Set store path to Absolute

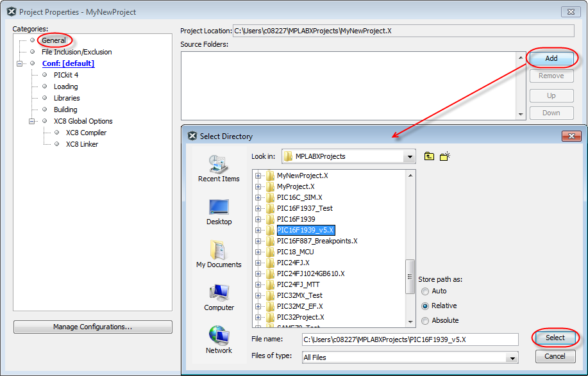tap(425, 320)
